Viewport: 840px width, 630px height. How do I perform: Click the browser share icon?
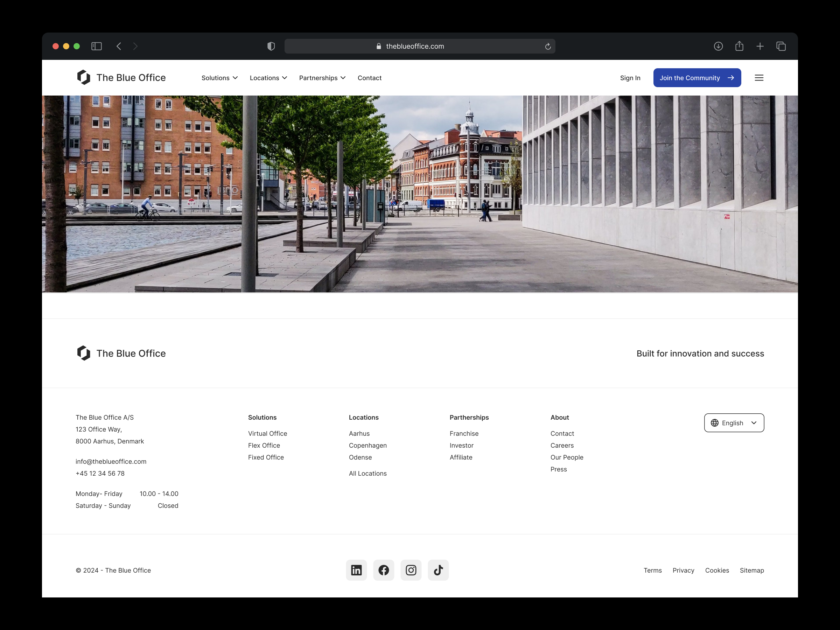(x=739, y=46)
